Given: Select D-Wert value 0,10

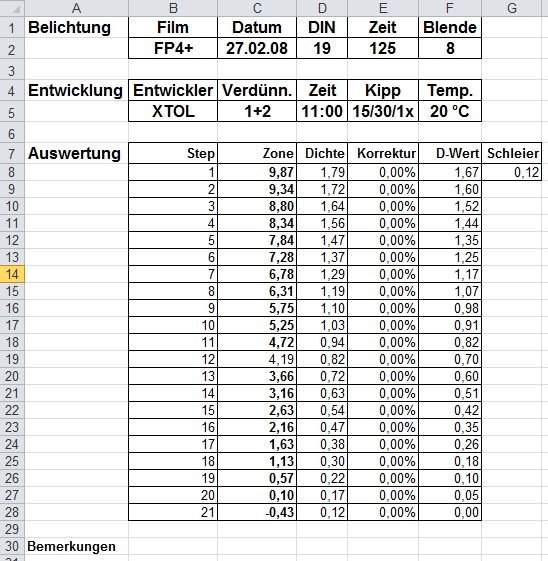Looking at the screenshot, I should coord(450,478).
